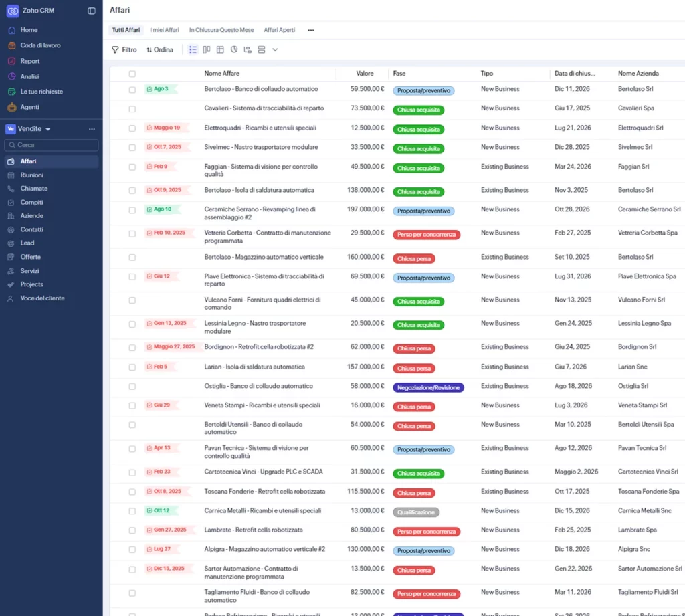Open Voce del cliente
Image resolution: width=685 pixels, height=616 pixels.
pyautogui.click(x=42, y=298)
